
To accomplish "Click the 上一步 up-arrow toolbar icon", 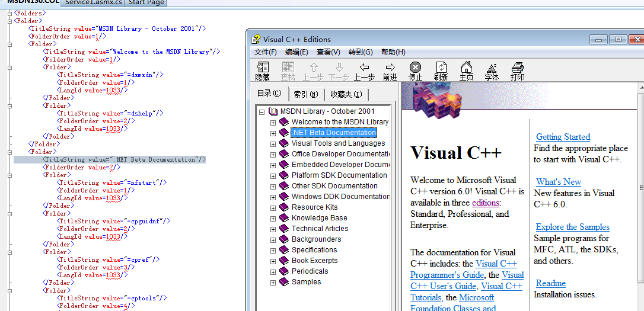I will [313, 71].
